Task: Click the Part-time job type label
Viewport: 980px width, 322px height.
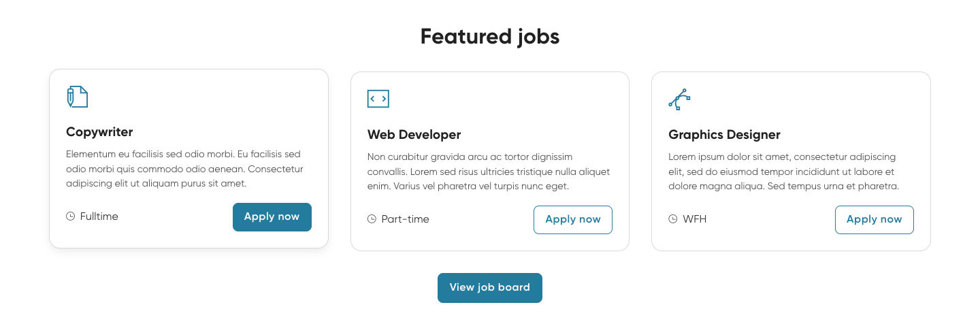Action: coord(405,219)
